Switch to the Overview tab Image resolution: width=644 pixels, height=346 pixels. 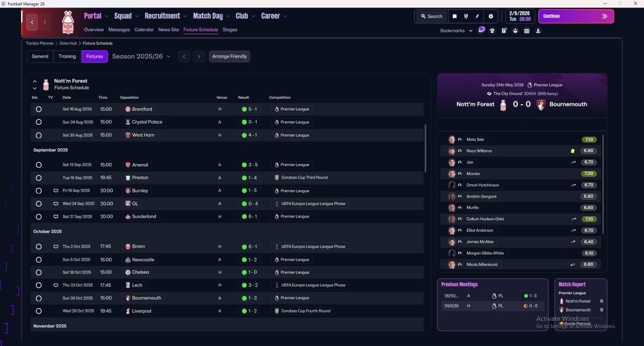point(94,30)
